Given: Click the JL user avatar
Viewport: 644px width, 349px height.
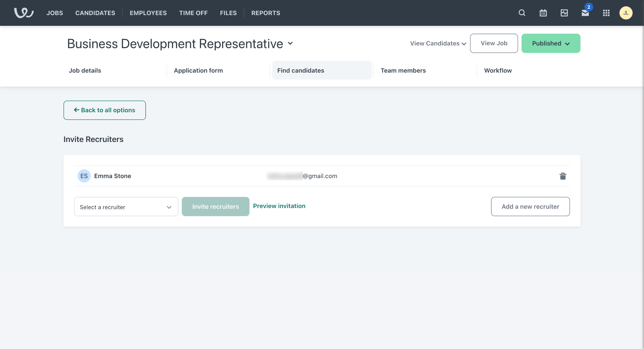Looking at the screenshot, I should (x=626, y=13).
